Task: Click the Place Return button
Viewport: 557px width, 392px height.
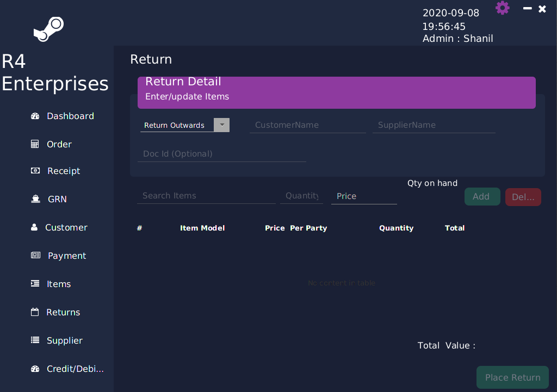Action: [512, 377]
